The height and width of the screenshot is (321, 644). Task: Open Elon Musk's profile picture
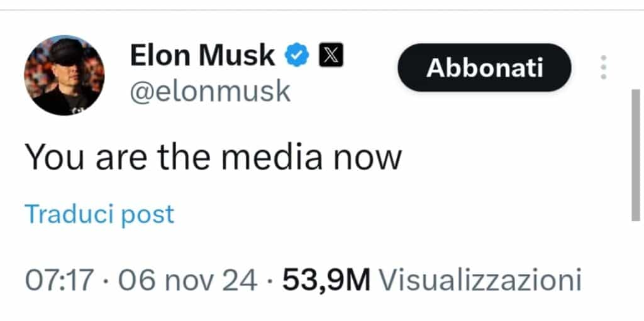[64, 75]
